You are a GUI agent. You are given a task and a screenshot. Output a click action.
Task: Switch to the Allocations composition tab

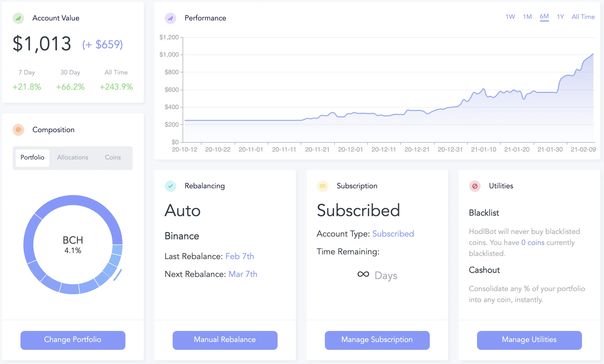[x=73, y=157]
